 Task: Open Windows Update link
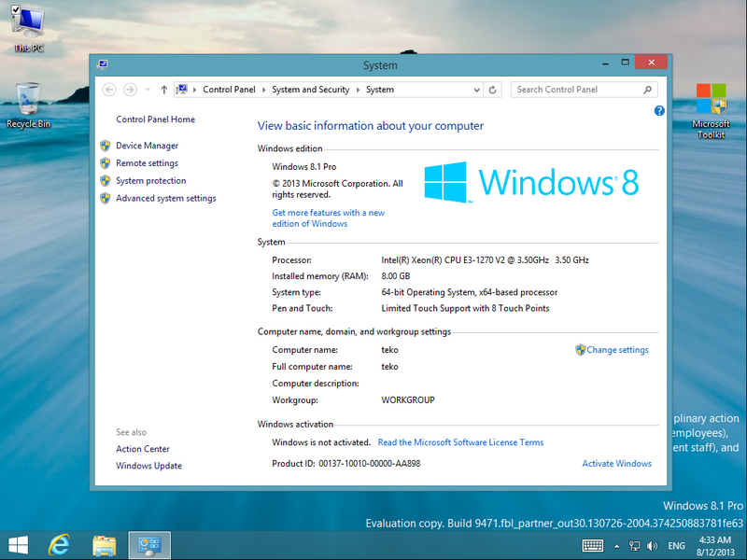pyautogui.click(x=148, y=466)
